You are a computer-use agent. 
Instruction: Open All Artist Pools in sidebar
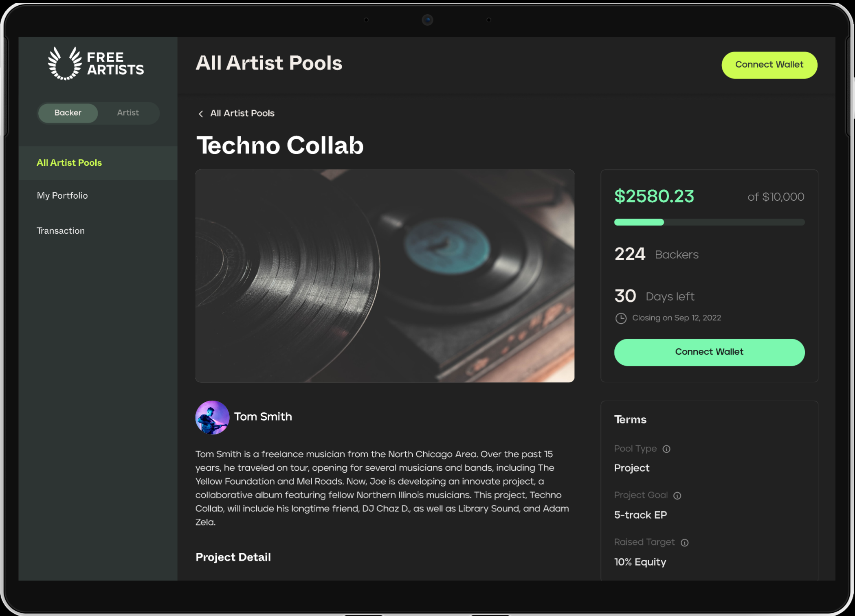pos(69,163)
